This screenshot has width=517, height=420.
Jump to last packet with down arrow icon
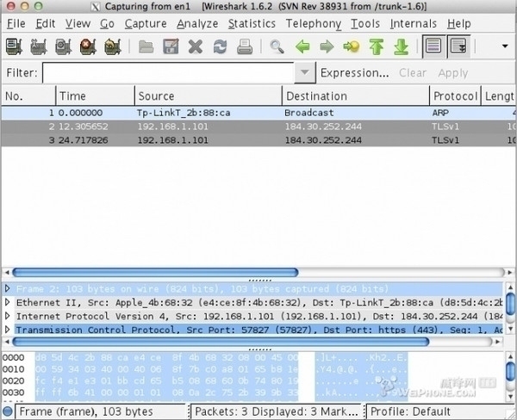click(x=400, y=46)
